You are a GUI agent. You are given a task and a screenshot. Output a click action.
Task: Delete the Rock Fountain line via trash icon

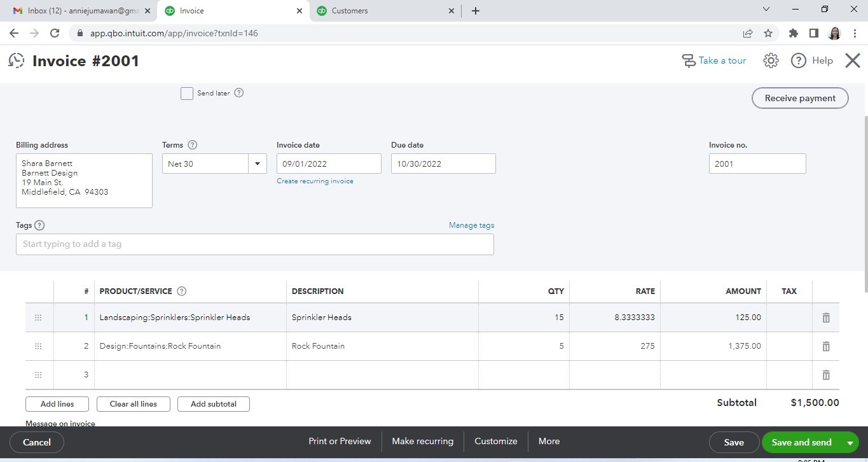point(826,346)
